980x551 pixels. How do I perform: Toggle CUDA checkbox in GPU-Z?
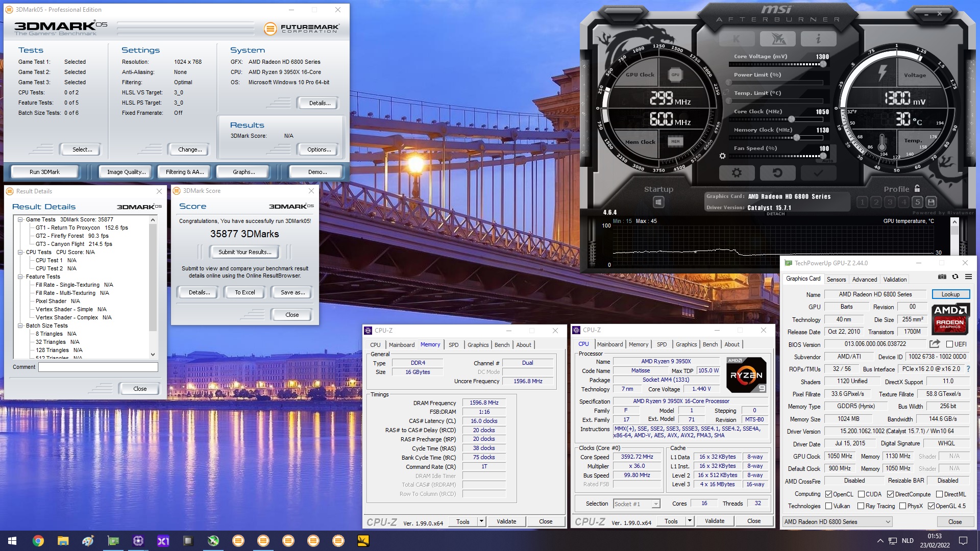tap(861, 494)
